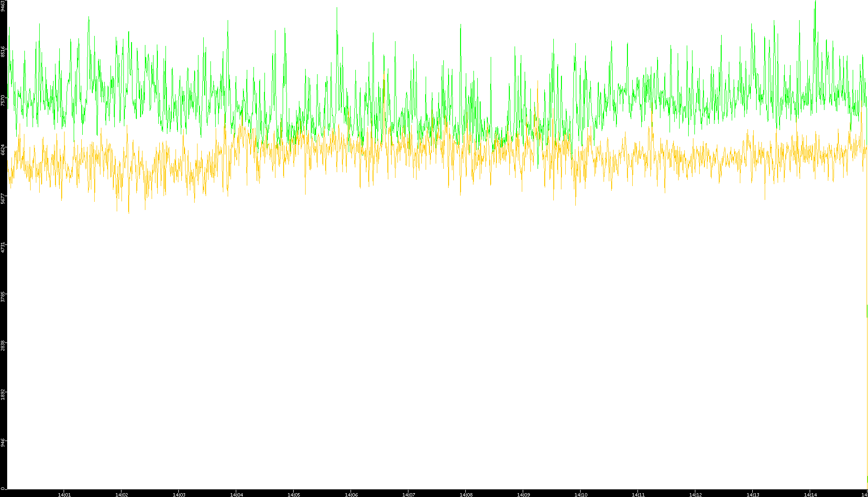Select the 5677 value axis label
Image resolution: width=868 pixels, height=497 pixels.
coord(3,198)
